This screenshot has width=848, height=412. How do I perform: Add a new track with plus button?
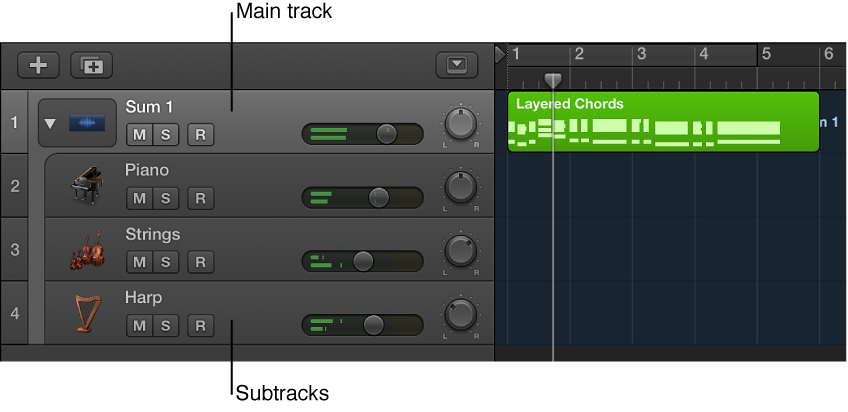[38, 65]
